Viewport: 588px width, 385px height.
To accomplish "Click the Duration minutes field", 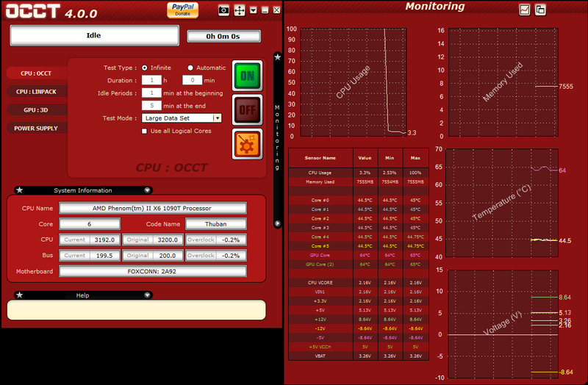I will [193, 80].
